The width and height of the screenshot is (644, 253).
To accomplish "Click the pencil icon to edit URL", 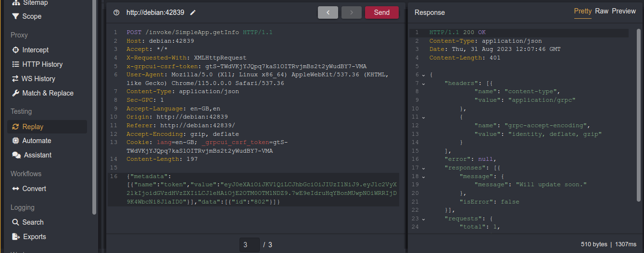I will tap(193, 12).
